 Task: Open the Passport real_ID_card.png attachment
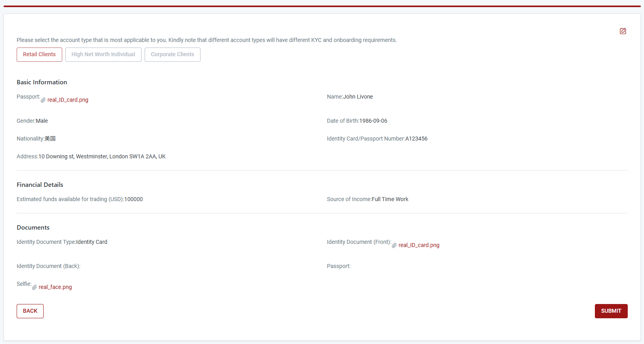(x=68, y=100)
